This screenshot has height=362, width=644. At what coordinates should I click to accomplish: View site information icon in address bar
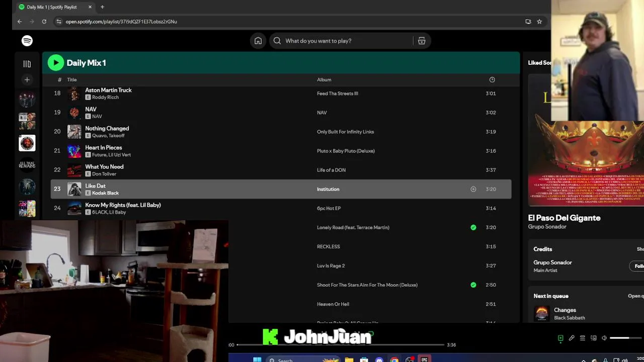point(59,22)
